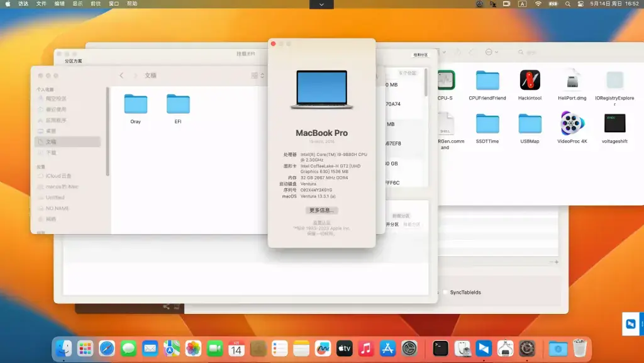The width and height of the screenshot is (644, 363).
Task: Open Disk Utility from the Dock
Action: (x=462, y=349)
